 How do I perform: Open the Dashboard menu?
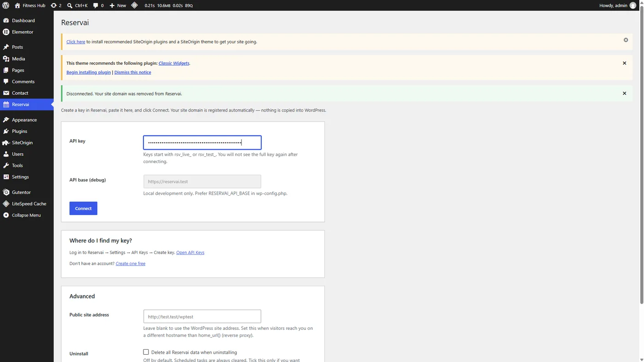pyautogui.click(x=27, y=21)
